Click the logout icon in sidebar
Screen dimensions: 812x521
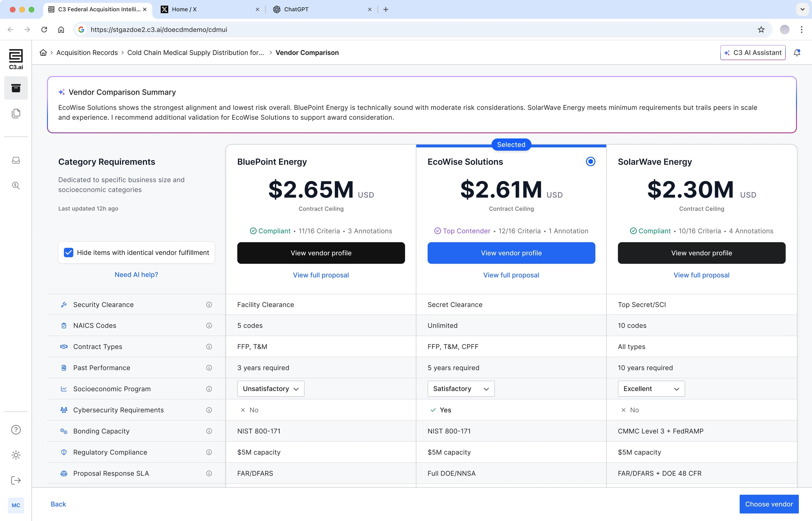tap(16, 480)
